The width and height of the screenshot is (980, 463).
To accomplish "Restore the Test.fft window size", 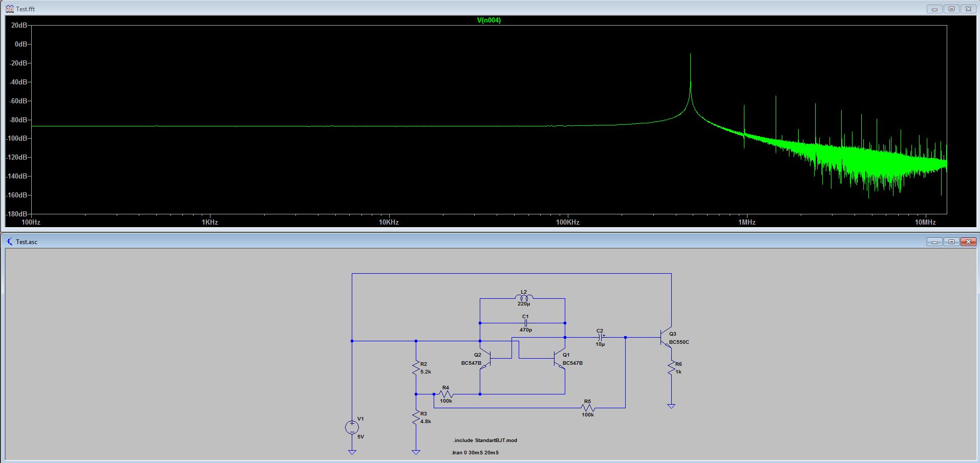I will click(x=951, y=9).
